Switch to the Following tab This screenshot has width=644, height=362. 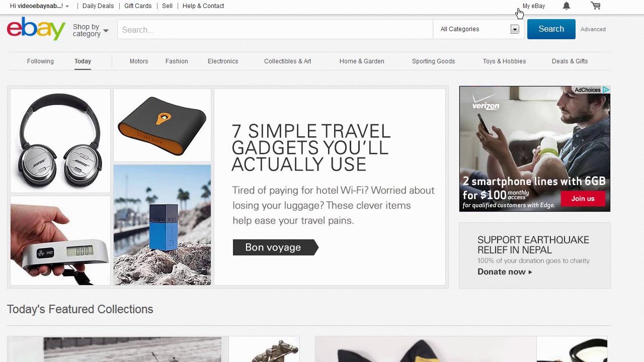[40, 61]
